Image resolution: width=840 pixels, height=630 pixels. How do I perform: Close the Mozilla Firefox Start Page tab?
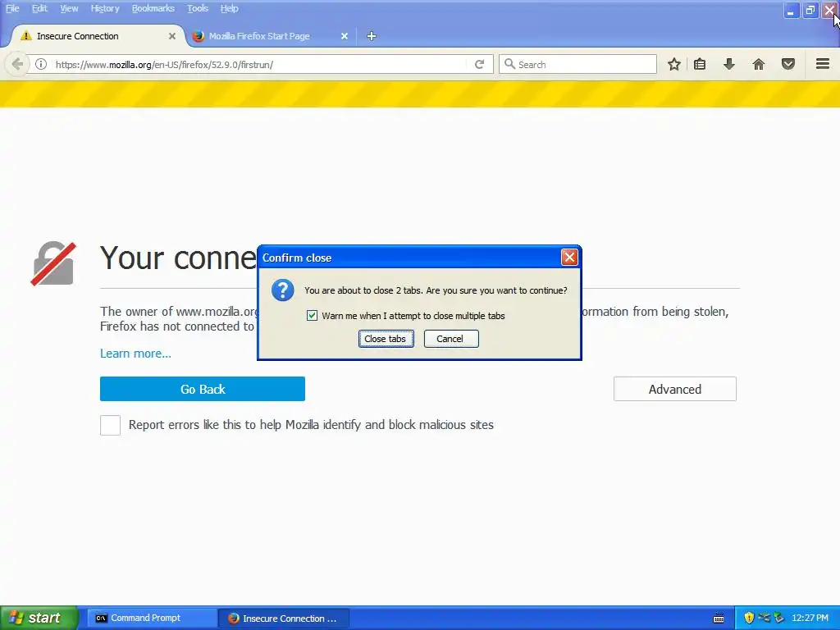coord(345,36)
